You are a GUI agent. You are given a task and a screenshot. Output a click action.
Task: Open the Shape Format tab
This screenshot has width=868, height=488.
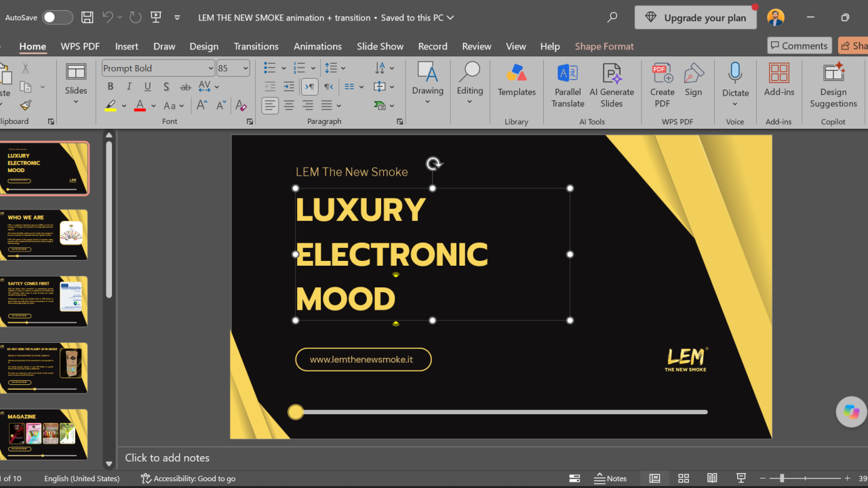click(604, 46)
